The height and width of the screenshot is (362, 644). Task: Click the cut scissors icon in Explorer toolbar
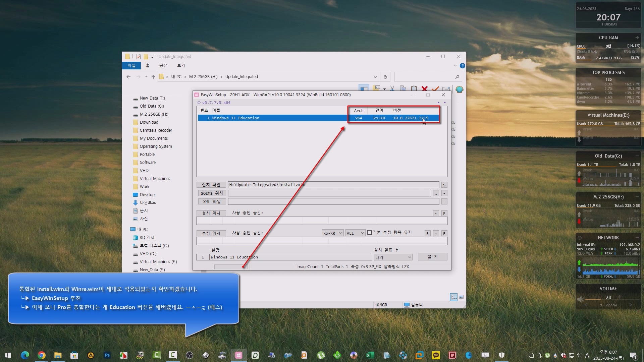tap(392, 88)
